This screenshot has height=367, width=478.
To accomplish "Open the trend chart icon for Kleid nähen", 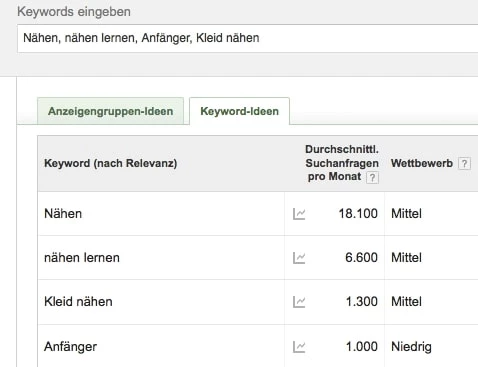I will [299, 302].
